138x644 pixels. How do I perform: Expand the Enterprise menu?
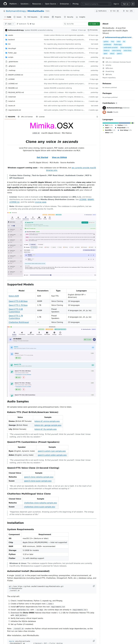[65, 4]
